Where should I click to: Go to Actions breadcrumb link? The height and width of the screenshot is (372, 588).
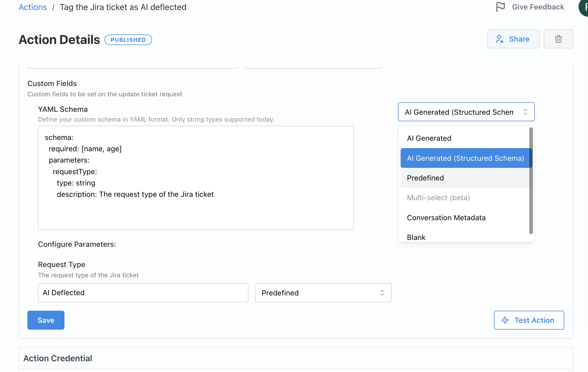(33, 7)
